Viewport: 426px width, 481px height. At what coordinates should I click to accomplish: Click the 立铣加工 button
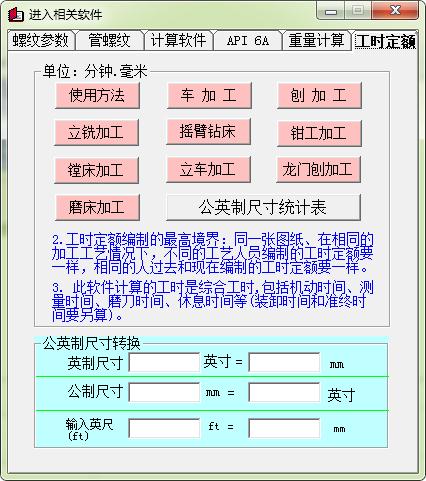coord(96,133)
